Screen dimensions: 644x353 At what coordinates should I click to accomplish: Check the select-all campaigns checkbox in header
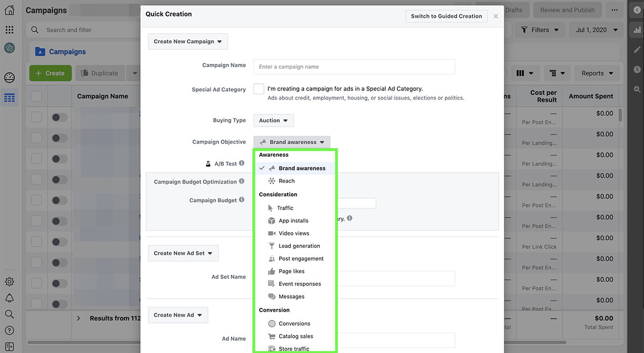(36, 95)
